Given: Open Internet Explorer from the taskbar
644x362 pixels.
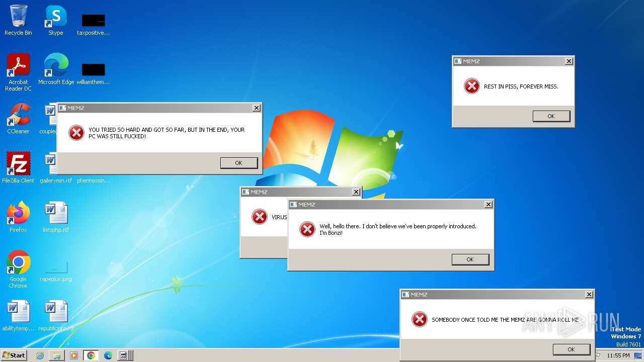Looking at the screenshot, I should tap(40, 355).
